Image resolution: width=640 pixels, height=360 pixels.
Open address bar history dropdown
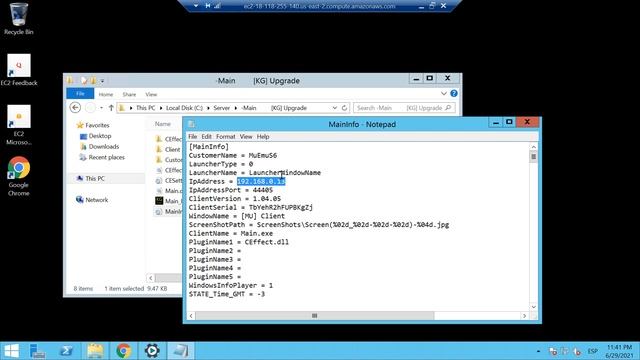click(335, 108)
